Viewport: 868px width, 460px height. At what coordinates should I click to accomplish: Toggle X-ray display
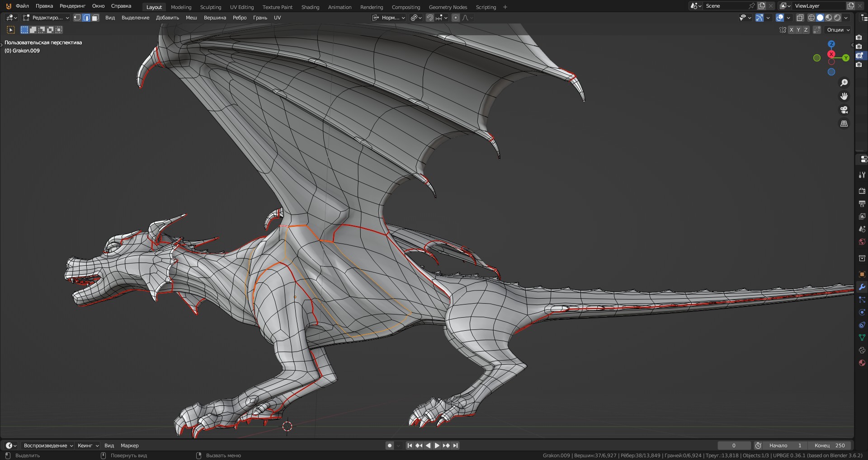pyautogui.click(x=800, y=18)
